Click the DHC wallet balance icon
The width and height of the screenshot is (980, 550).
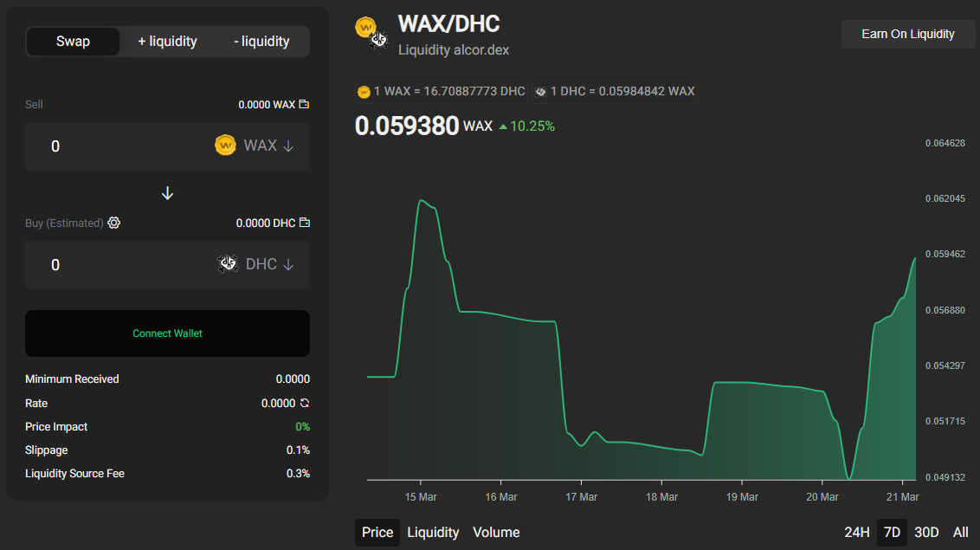tap(305, 223)
